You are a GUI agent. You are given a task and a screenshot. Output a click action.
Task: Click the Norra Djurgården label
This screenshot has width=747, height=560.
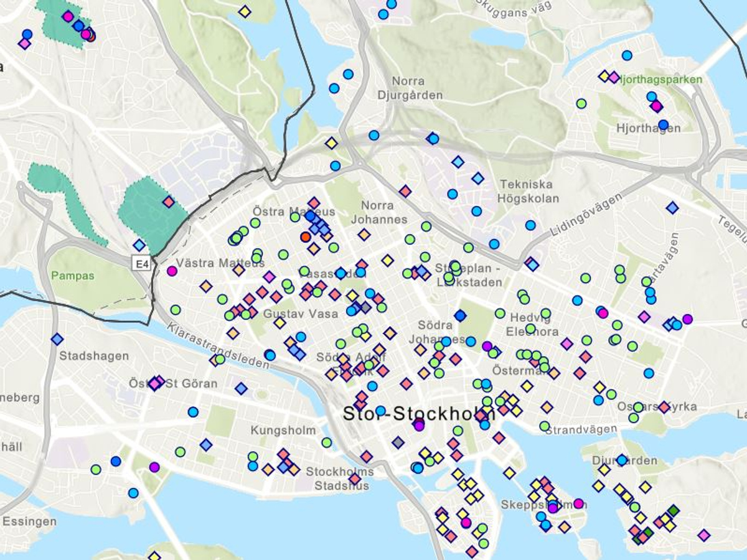[x=409, y=88]
